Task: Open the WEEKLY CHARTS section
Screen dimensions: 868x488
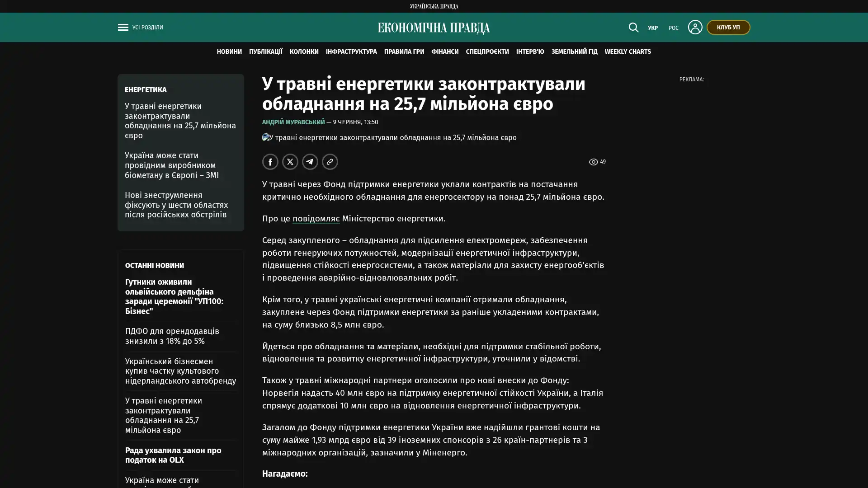Action: click(627, 52)
